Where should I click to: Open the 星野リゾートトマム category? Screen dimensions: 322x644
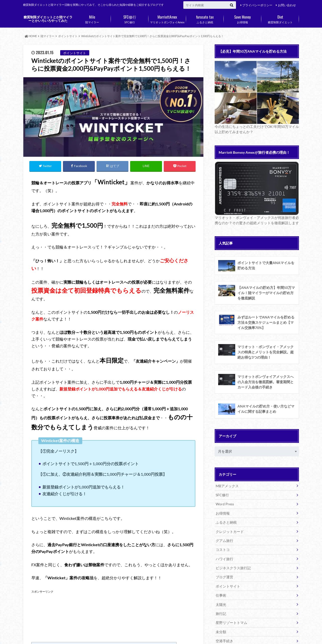coord(257,623)
